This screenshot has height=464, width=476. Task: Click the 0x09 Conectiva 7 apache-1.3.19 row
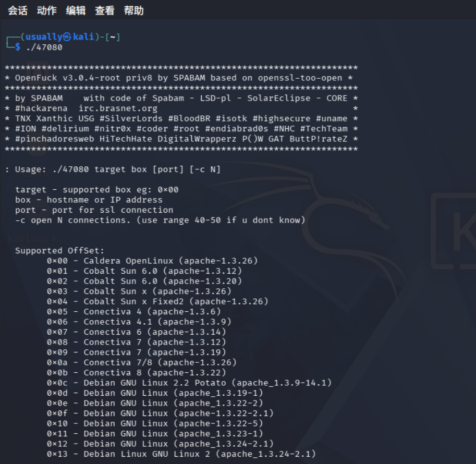click(x=137, y=352)
